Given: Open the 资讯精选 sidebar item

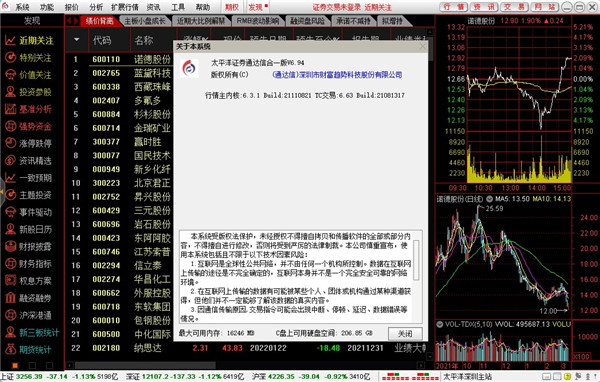Looking at the screenshot, I should coord(28,161).
